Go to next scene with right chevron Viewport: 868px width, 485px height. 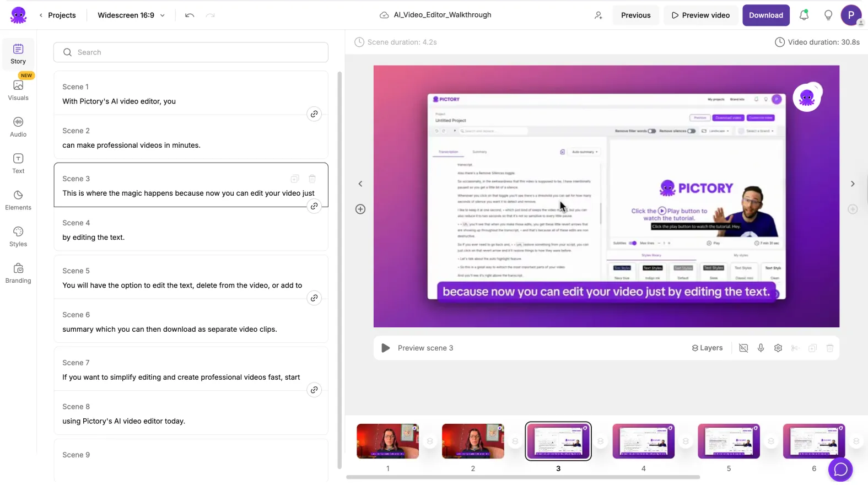pos(852,184)
